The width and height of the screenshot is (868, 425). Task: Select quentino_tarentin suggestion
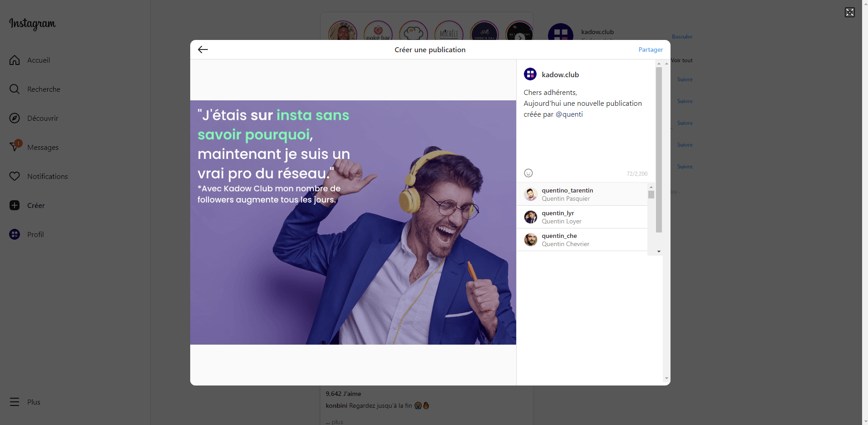[x=582, y=194]
